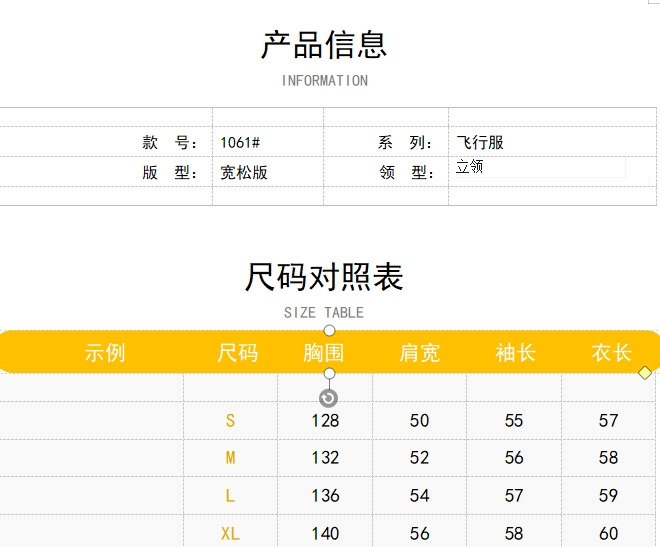The image size is (660, 547).
Task: Select shoulder width value 50
Action: tap(420, 421)
